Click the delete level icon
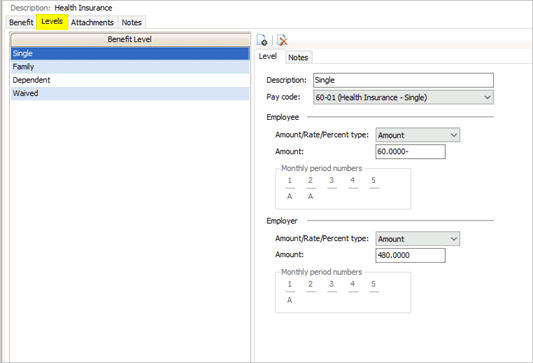The image size is (533, 363). 282,40
